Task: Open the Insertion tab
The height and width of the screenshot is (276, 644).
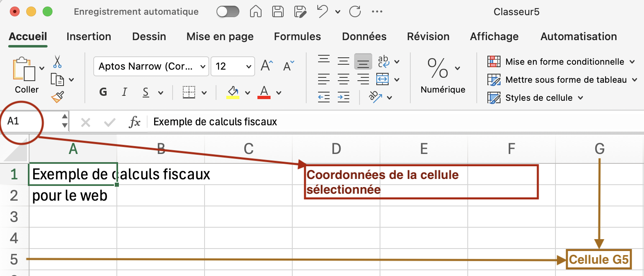Action: click(89, 36)
